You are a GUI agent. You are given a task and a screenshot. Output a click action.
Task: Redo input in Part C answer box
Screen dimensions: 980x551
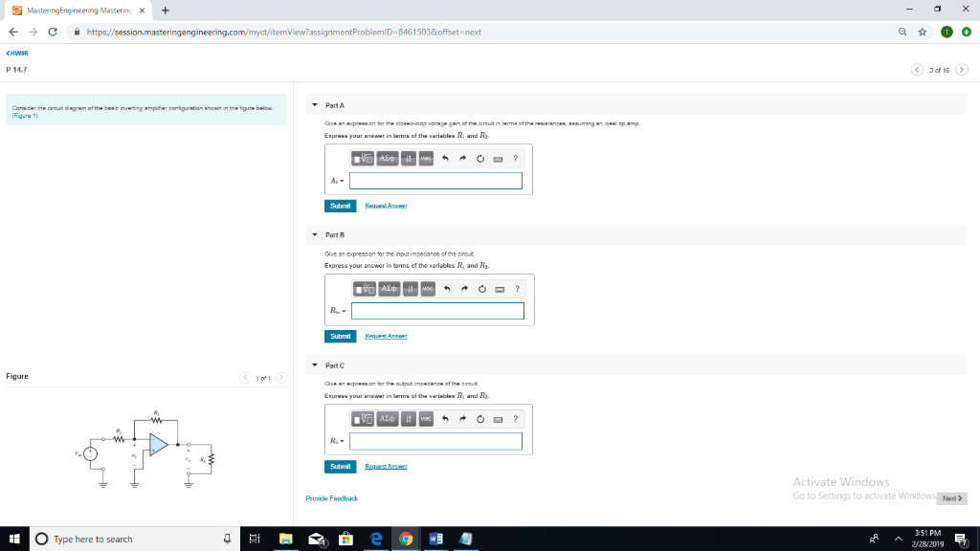[x=462, y=418]
